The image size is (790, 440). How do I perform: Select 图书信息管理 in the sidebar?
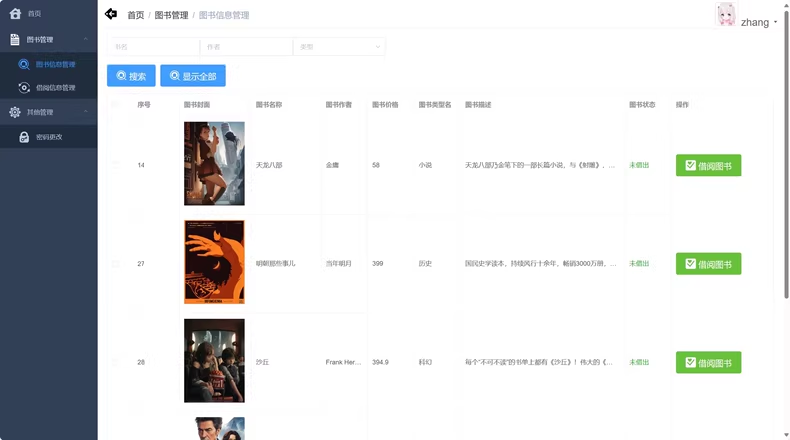coord(49,64)
